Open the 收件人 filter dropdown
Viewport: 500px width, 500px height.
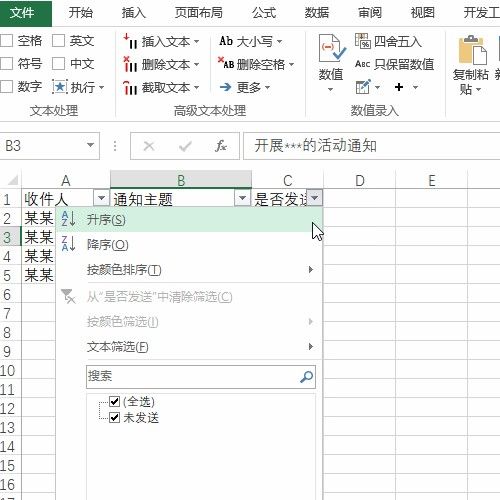point(101,198)
